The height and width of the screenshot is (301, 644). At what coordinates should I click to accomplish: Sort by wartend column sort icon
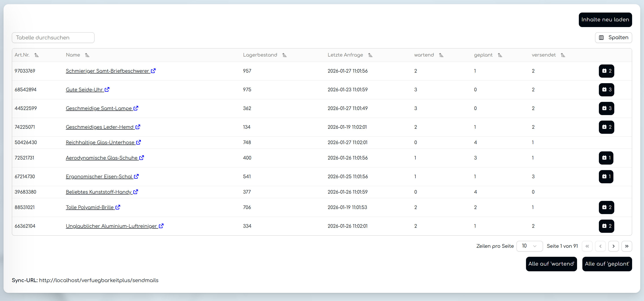[x=441, y=55]
